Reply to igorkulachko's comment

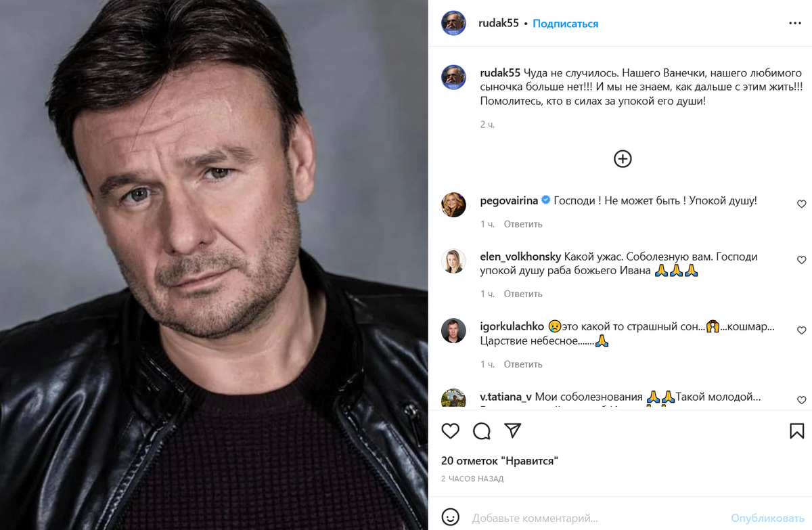pyautogui.click(x=523, y=364)
